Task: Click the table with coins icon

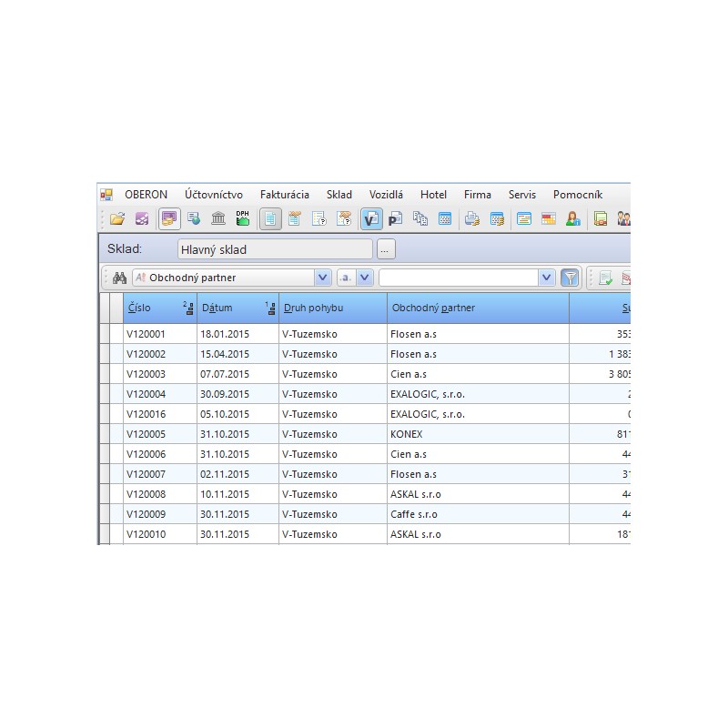Action: pos(497,218)
